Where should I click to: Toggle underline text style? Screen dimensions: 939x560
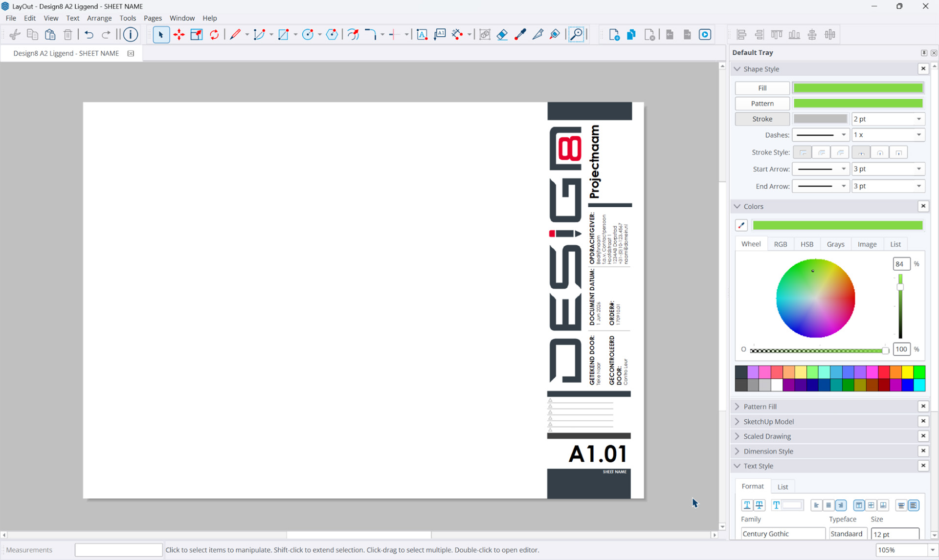(x=747, y=505)
